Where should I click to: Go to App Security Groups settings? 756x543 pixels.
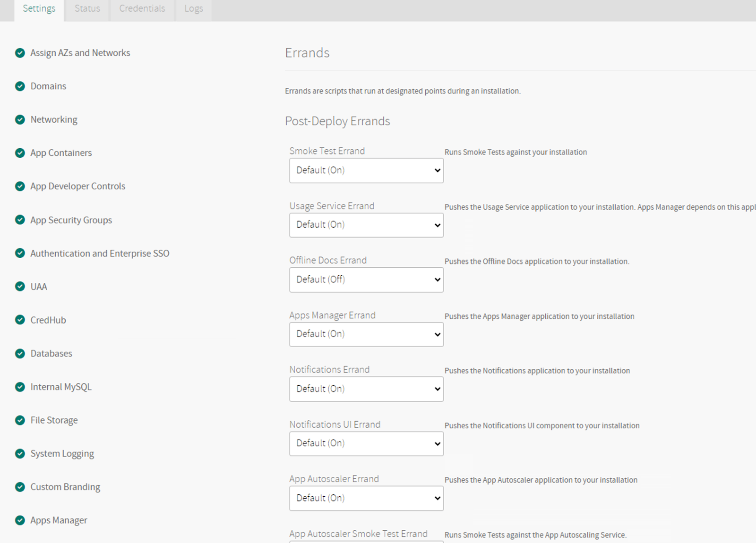point(71,220)
